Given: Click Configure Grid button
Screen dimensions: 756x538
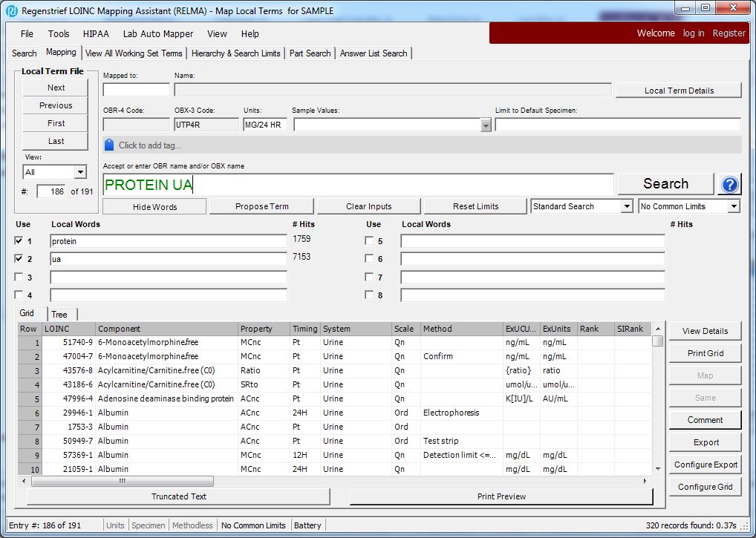Looking at the screenshot, I should [705, 487].
